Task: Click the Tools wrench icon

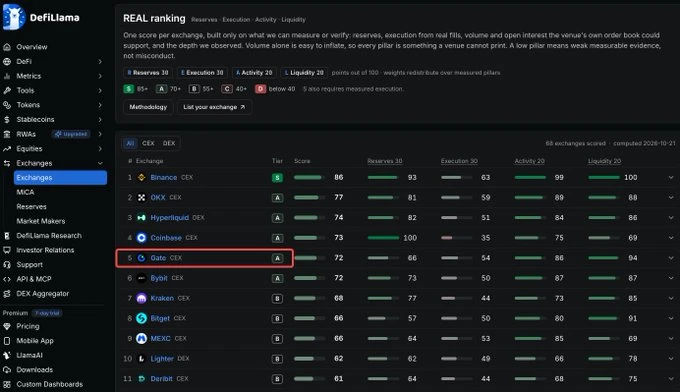Action: (7, 91)
